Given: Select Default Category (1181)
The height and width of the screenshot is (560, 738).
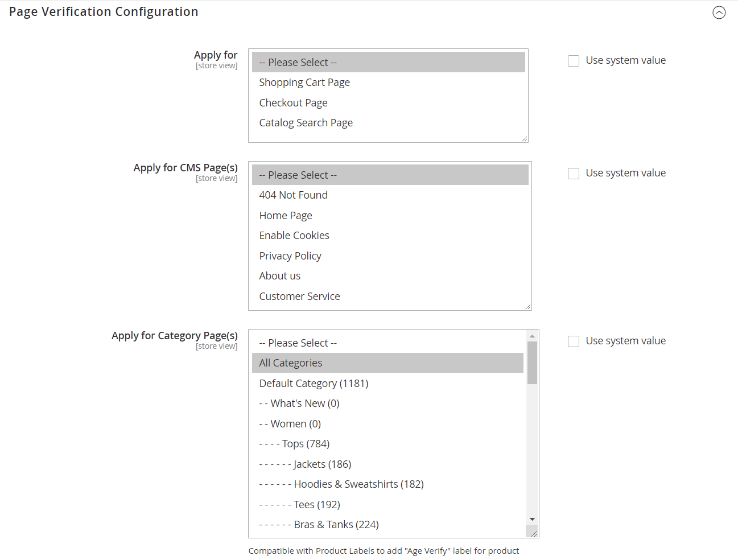Looking at the screenshot, I should point(314,384).
